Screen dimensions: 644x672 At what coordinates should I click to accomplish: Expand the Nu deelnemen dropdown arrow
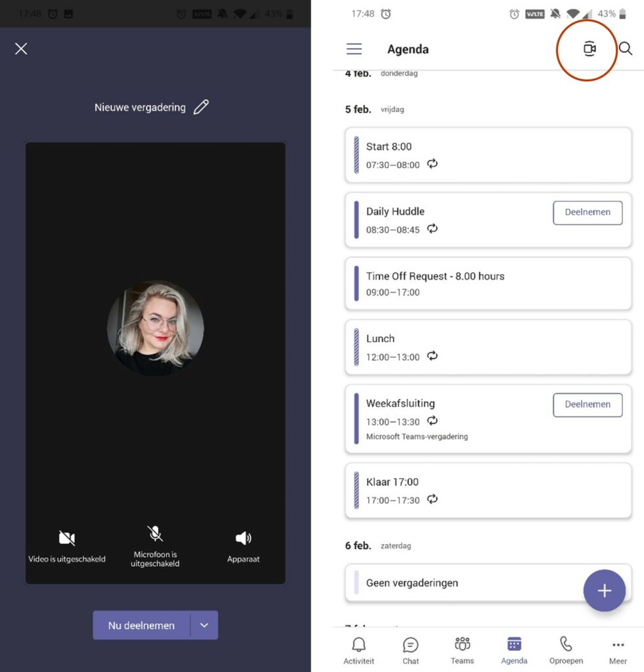click(205, 625)
